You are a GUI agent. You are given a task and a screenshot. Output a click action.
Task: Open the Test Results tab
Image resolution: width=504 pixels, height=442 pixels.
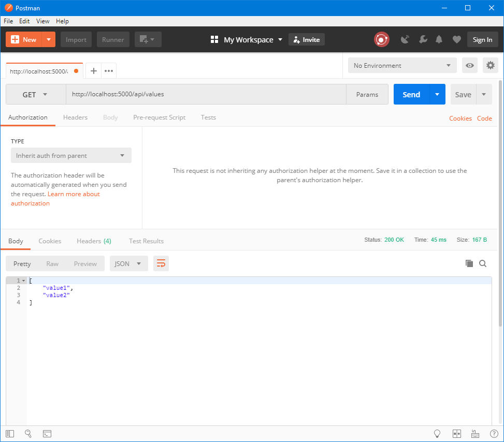pyautogui.click(x=146, y=241)
